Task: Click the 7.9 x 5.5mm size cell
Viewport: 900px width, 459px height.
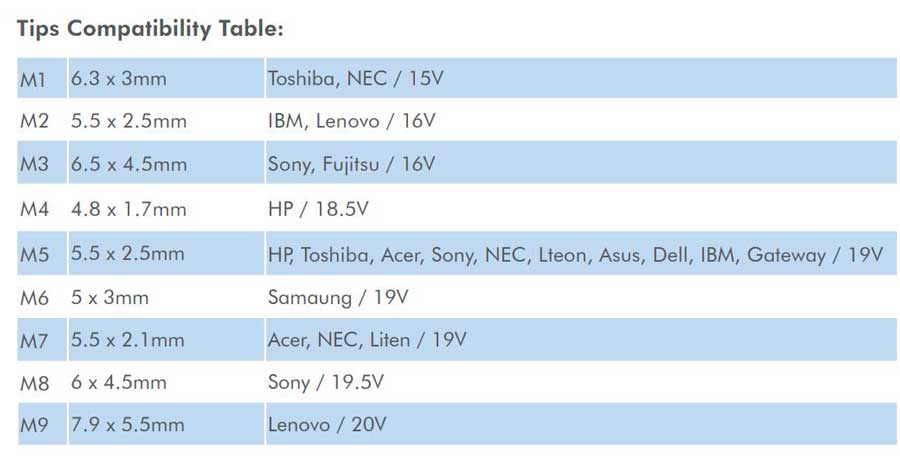Action: 166,424
